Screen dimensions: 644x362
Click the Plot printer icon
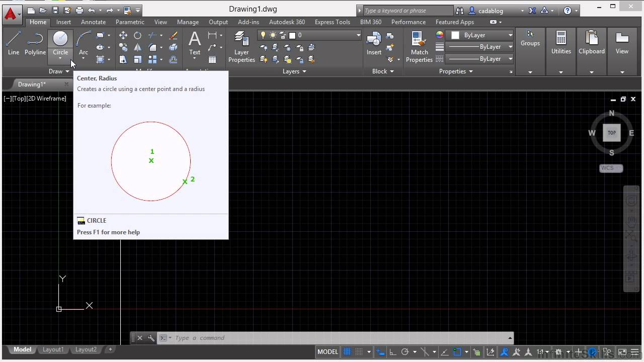[x=79, y=10]
